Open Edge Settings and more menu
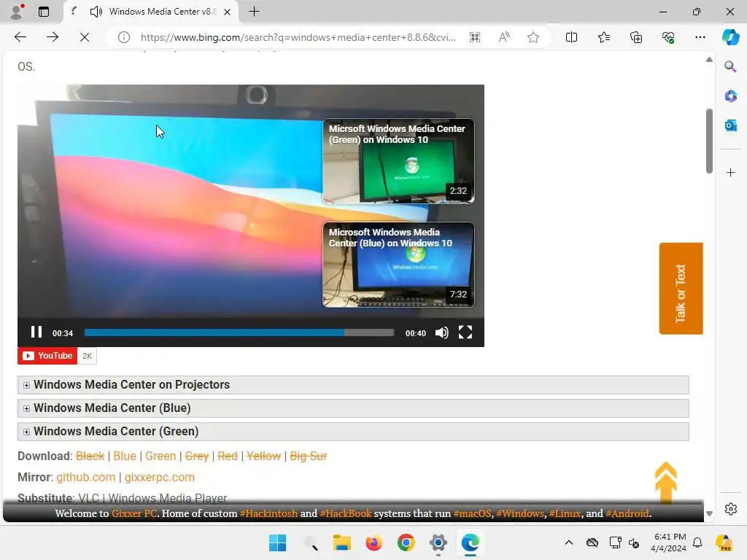This screenshot has width=747, height=560. (700, 37)
